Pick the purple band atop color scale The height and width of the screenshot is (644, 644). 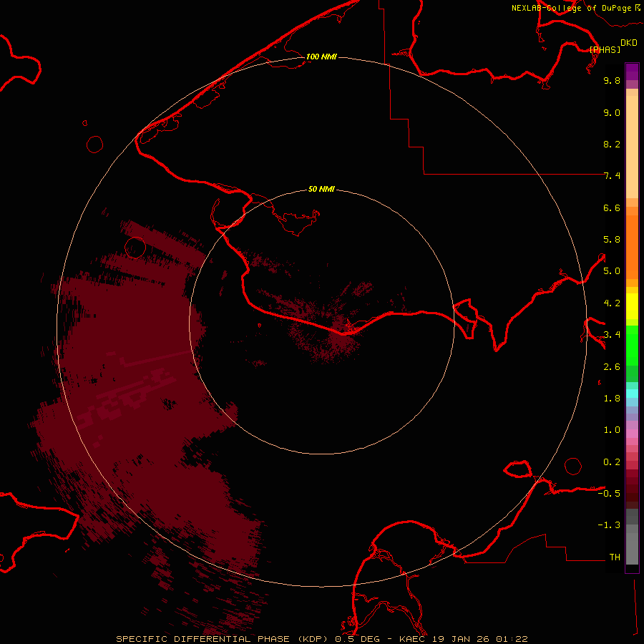[632, 72]
